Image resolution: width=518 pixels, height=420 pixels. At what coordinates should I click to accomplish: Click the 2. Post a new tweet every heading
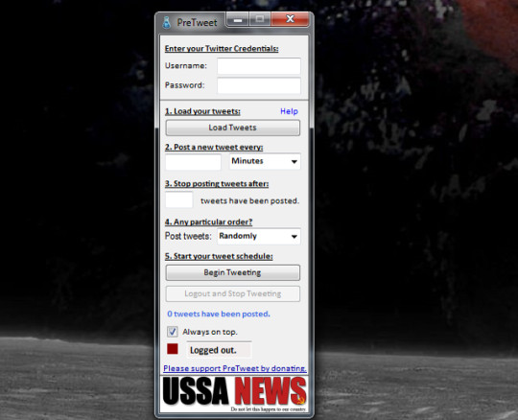point(214,148)
